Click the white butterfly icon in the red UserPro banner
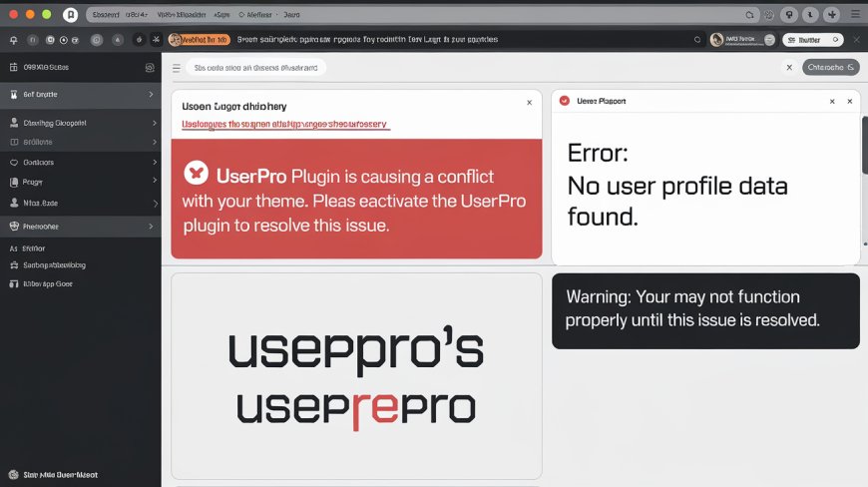The width and height of the screenshot is (868, 487). 196,173
